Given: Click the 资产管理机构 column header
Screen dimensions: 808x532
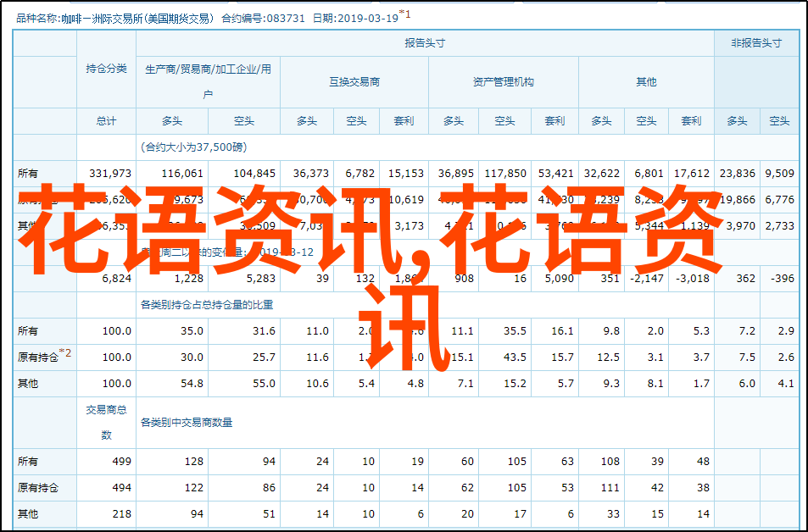Looking at the screenshot, I should (x=503, y=82).
